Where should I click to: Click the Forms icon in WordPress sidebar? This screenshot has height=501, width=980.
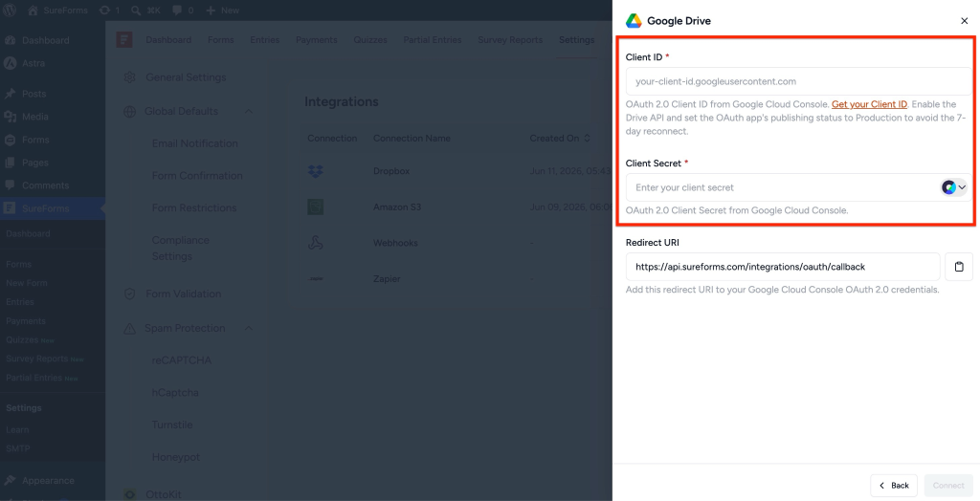coord(10,140)
